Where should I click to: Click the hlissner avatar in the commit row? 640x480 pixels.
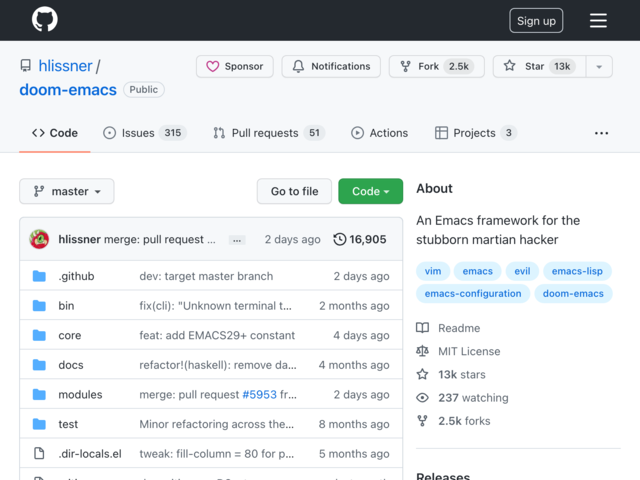(39, 239)
